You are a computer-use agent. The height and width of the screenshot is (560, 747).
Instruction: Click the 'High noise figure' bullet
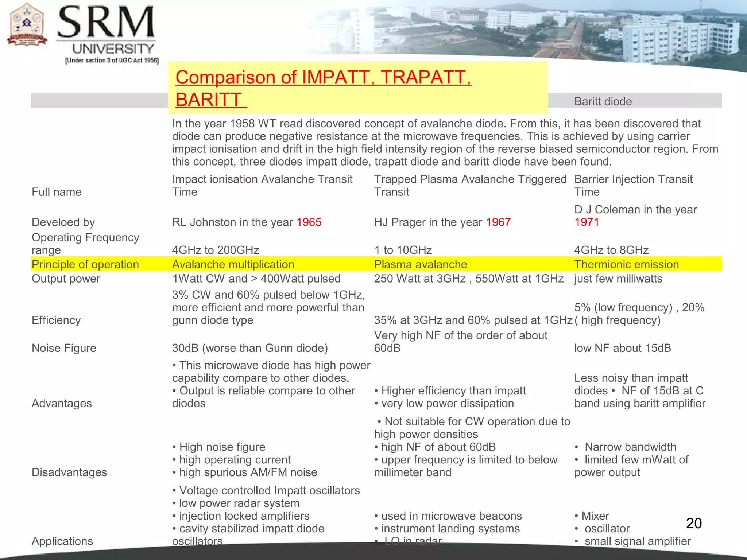point(219,447)
